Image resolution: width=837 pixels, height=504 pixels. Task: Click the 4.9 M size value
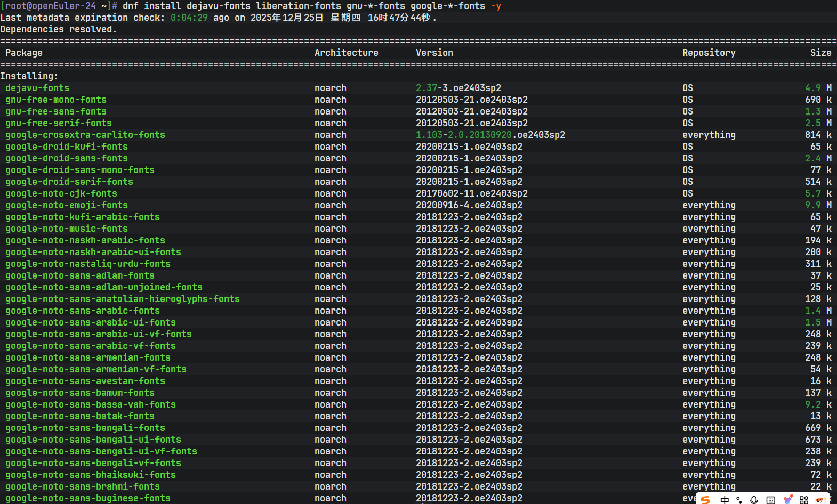[x=818, y=88]
